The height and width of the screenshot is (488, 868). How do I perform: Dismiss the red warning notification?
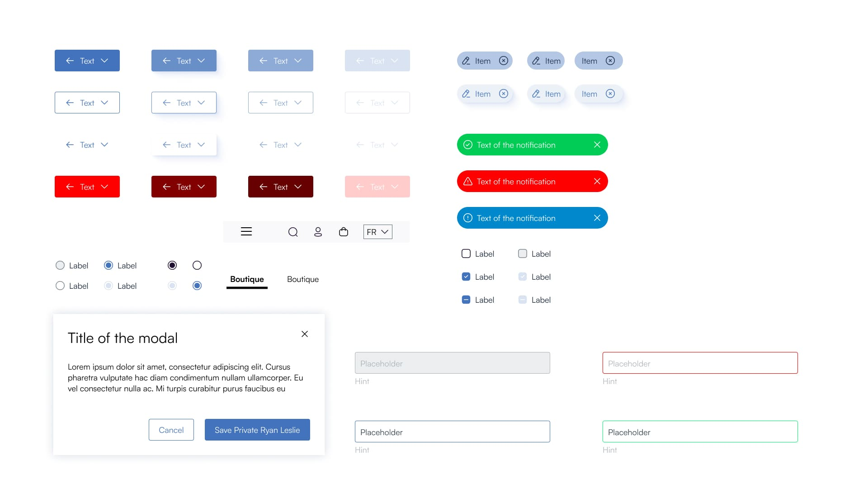[597, 181]
